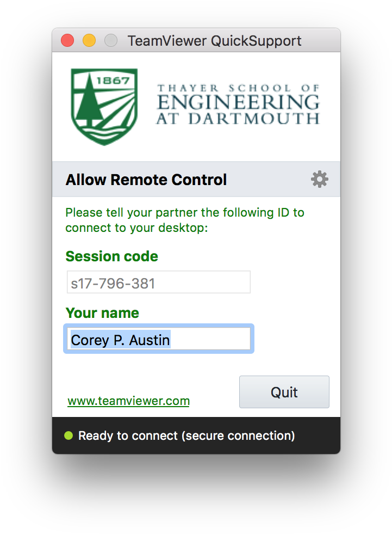Click the Thayer School Of text line
392x534 pixels.
coord(238,88)
